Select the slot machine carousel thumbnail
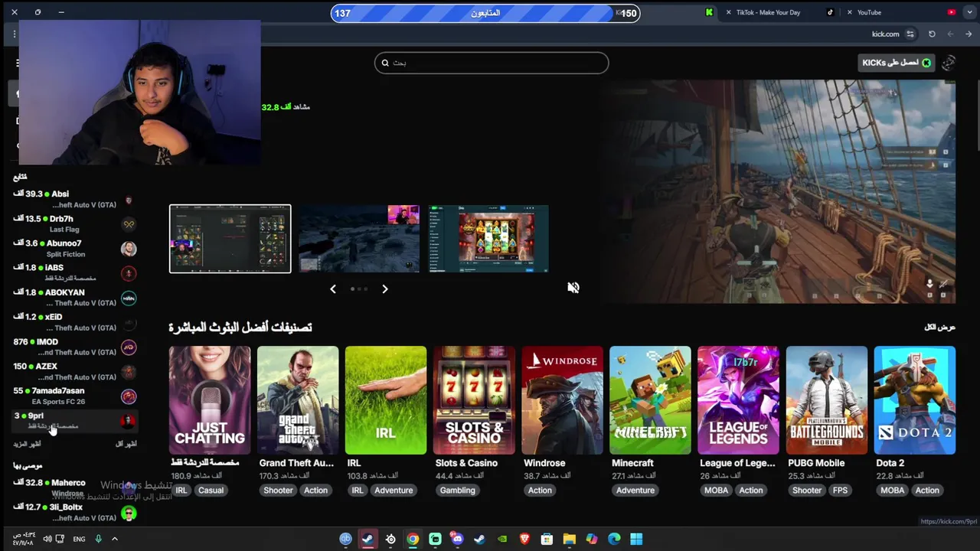 coord(488,239)
